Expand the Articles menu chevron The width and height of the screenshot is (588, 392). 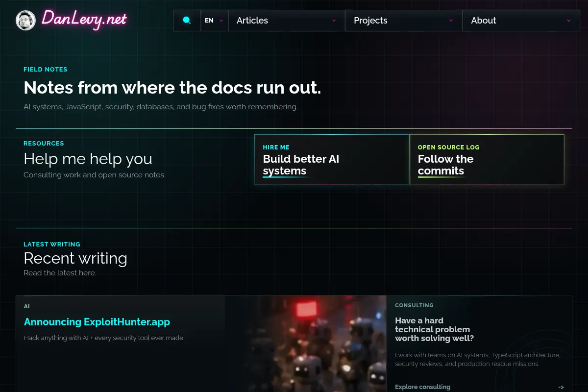click(x=334, y=21)
